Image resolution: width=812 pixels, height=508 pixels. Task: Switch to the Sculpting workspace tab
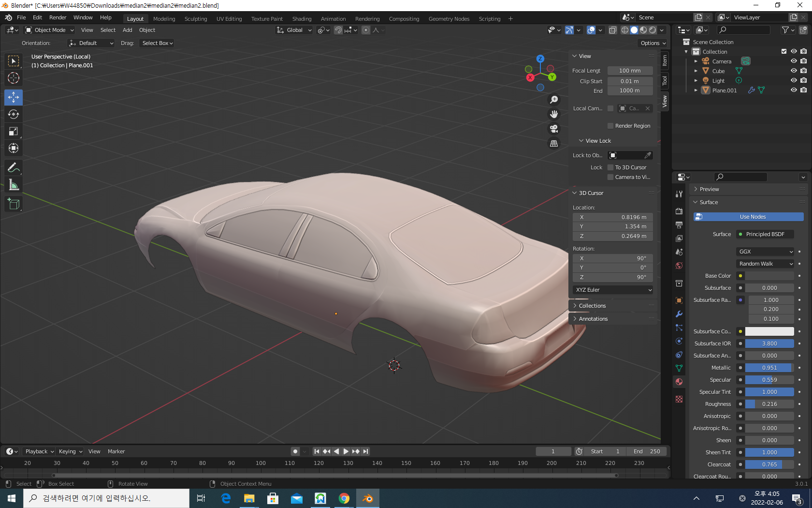(x=195, y=19)
